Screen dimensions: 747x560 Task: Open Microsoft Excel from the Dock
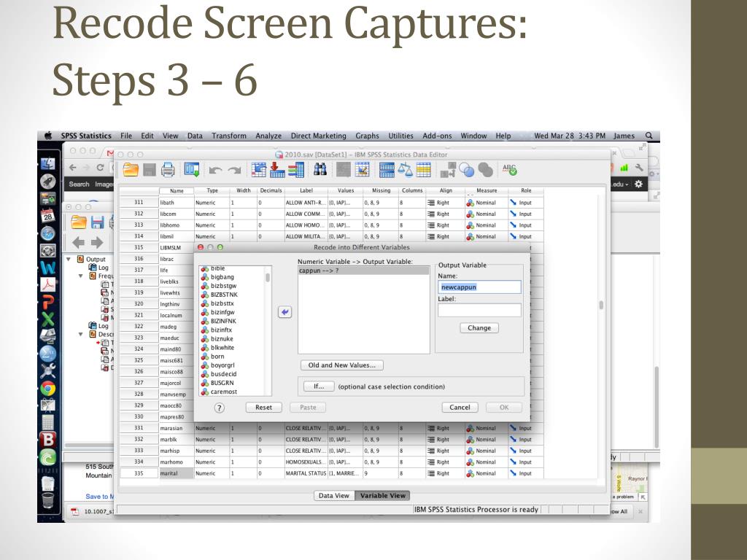pos(47,319)
